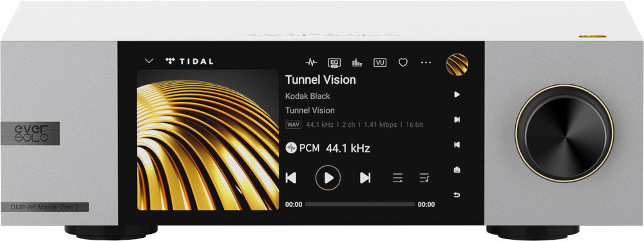Play Tunnel Vision with the center play button
Screen dimensions: 644x241
tap(328, 178)
